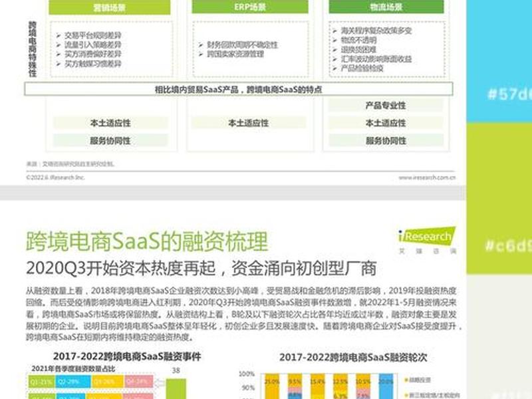Image resolution: width=532 pixels, height=399 pixels.
Task: Click the green Q1 21% segment
Action: pos(42,382)
